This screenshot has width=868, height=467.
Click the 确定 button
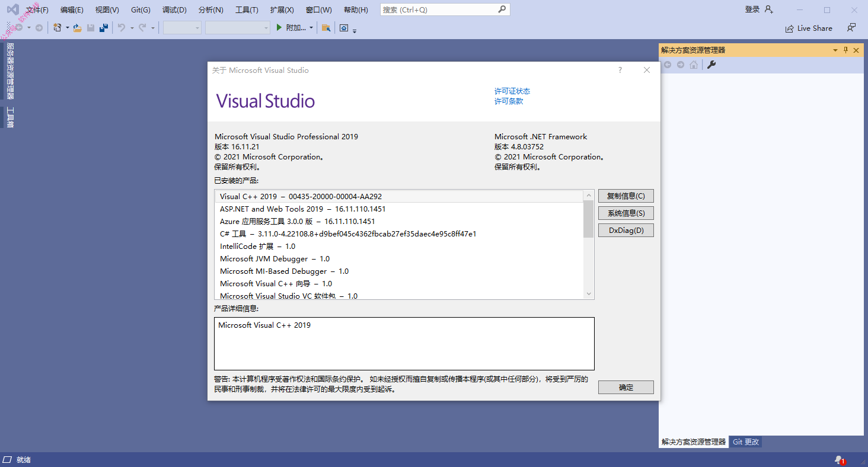pyautogui.click(x=626, y=388)
